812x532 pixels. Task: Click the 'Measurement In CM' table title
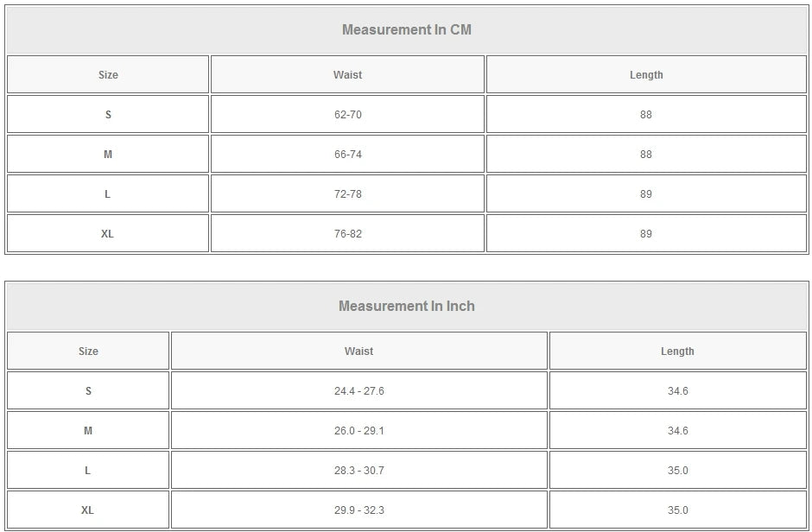click(407, 30)
